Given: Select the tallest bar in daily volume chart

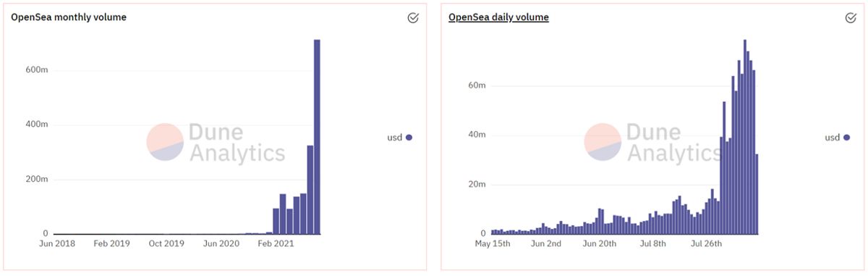Looking at the screenshot, I should tap(745, 137).
